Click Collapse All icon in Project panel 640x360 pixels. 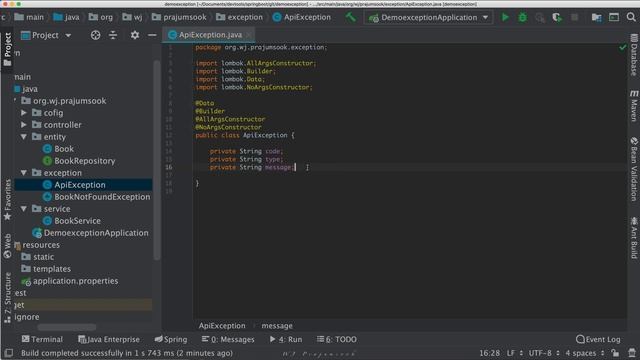pyautogui.click(x=113, y=35)
